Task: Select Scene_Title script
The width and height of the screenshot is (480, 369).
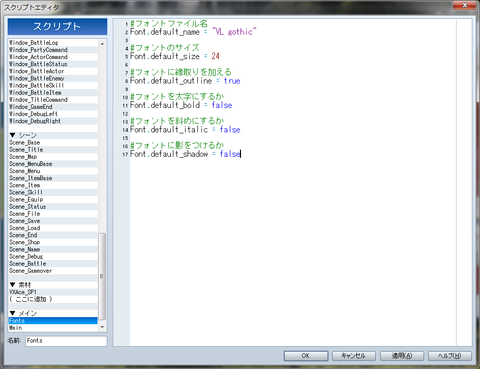Action: [x=53, y=150]
